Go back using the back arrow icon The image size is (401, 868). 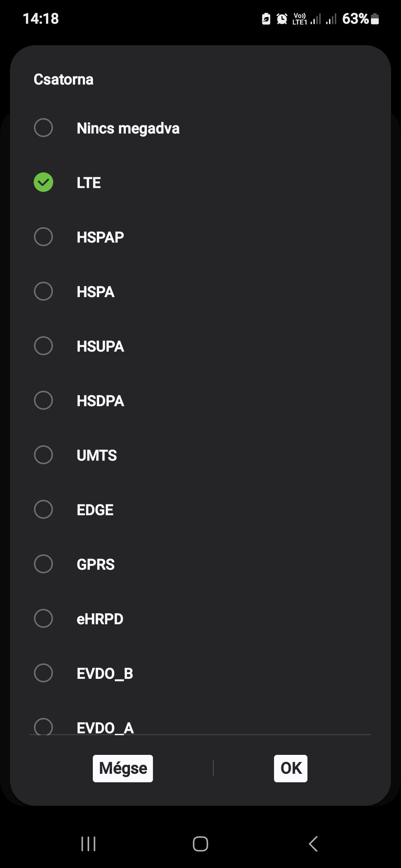(313, 844)
